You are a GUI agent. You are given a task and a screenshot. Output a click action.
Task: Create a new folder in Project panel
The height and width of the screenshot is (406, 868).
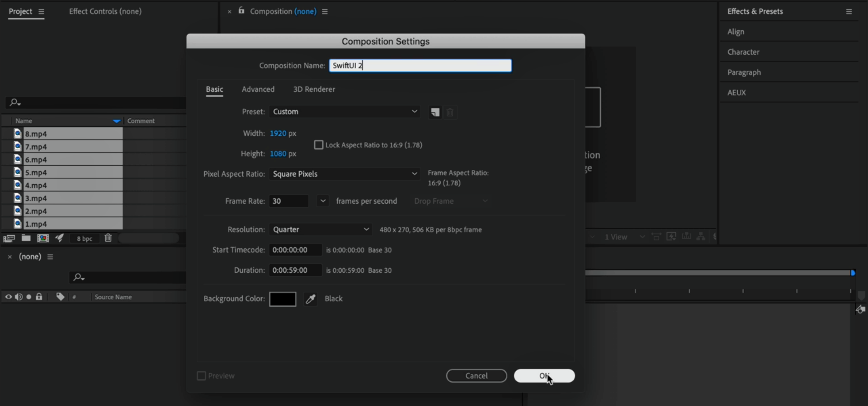[x=26, y=238]
